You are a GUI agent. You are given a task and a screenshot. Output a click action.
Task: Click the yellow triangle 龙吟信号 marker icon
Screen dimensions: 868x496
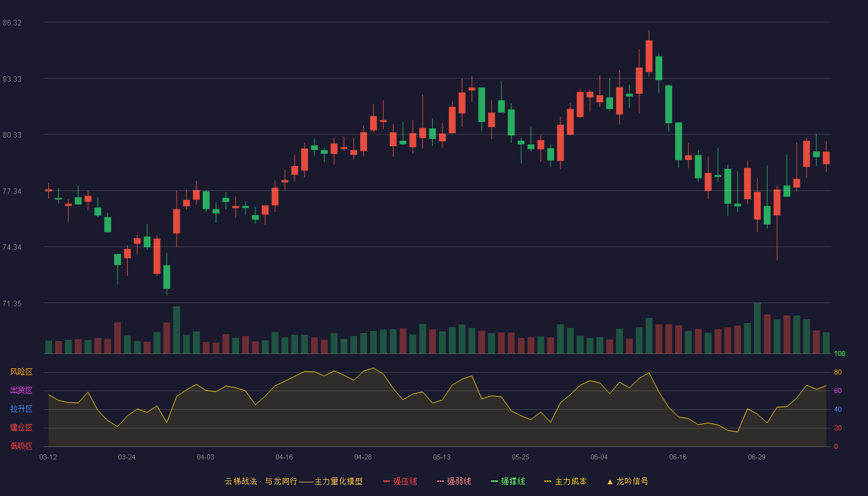click(610, 482)
